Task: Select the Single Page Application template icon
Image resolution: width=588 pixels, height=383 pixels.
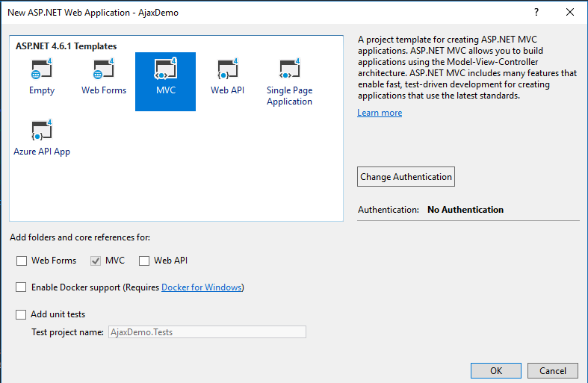Action: click(x=289, y=72)
